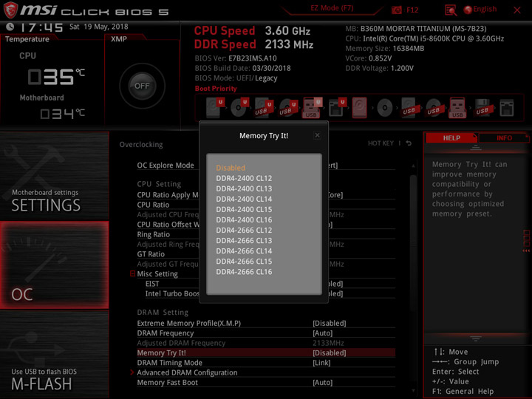Click the MSI dragon shield logo
This screenshot has height=399, width=532.
10,10
